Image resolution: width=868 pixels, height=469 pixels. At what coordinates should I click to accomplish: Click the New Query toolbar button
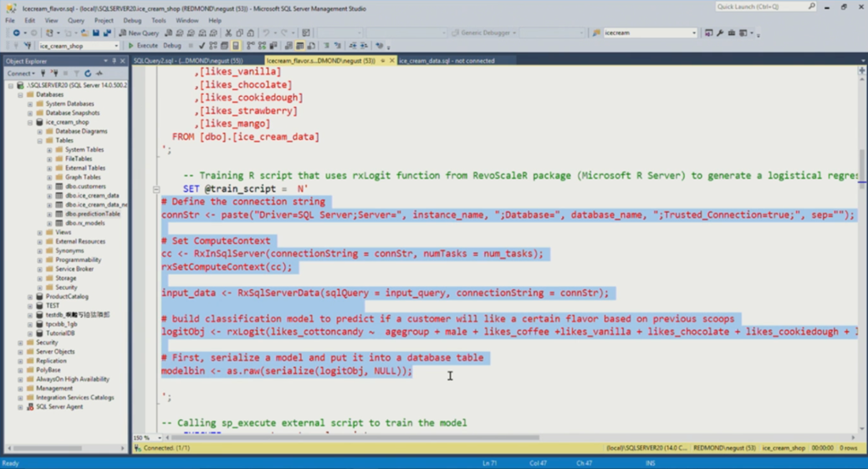pyautogui.click(x=140, y=33)
